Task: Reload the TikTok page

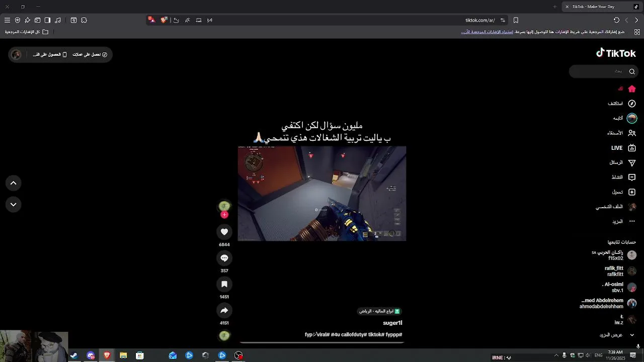Action: point(616,20)
